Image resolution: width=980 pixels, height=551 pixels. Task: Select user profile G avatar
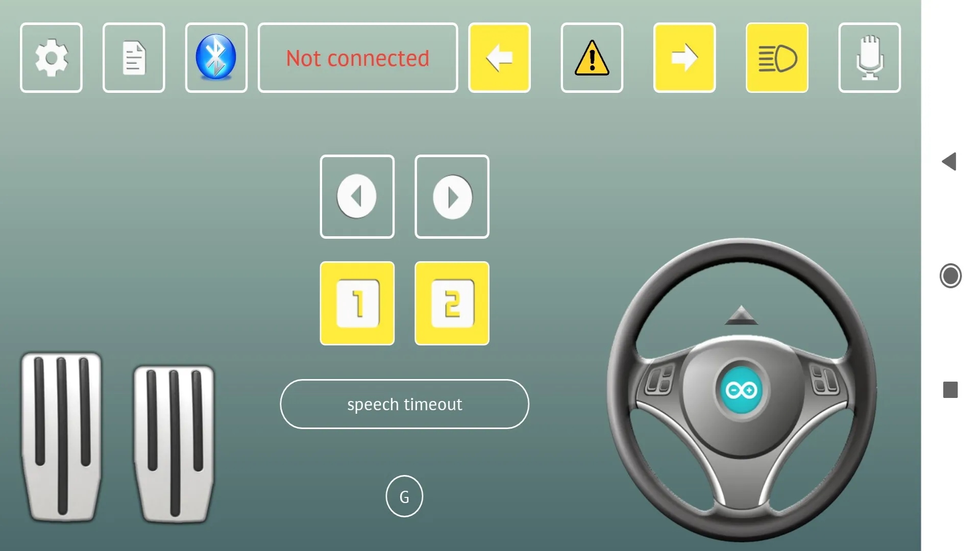(404, 496)
